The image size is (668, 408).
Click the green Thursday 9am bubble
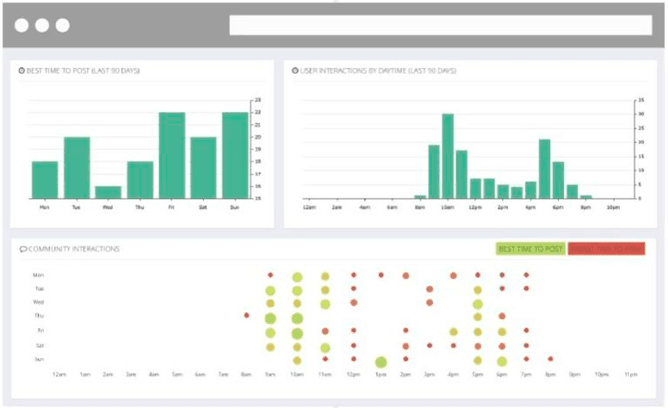point(270,318)
